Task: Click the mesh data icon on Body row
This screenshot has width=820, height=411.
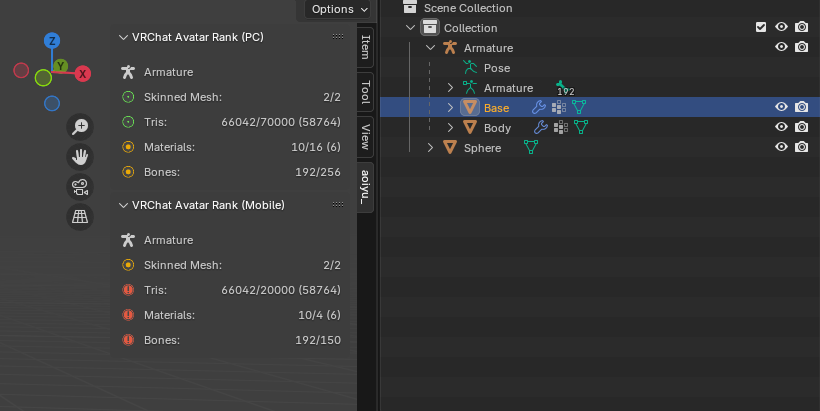Action: pyautogui.click(x=581, y=127)
